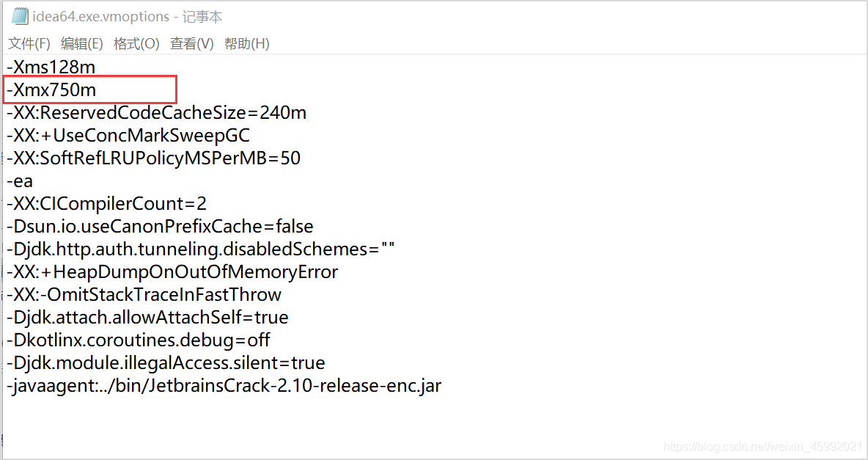Click the CICompilerCount=2 line
868x460 pixels.
(x=106, y=203)
